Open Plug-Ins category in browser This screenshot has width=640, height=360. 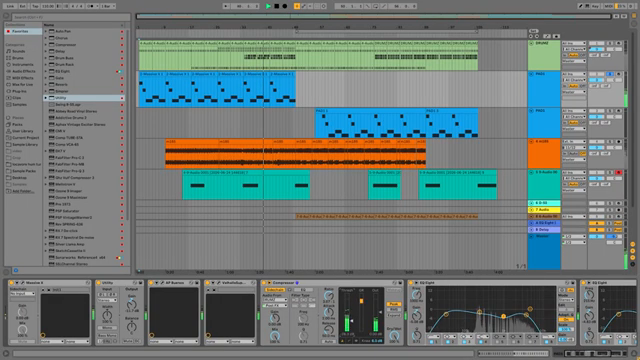coord(19,91)
